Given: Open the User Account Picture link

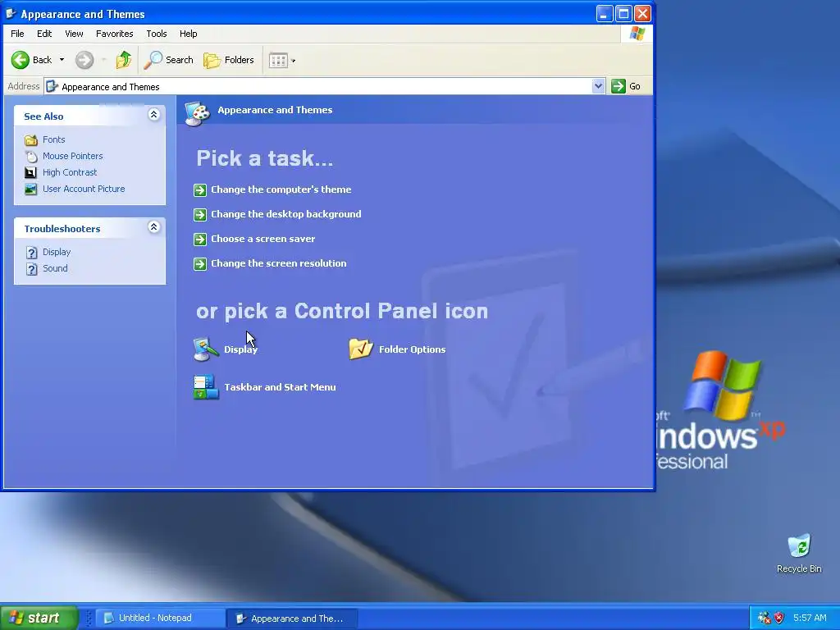Looking at the screenshot, I should tap(84, 189).
